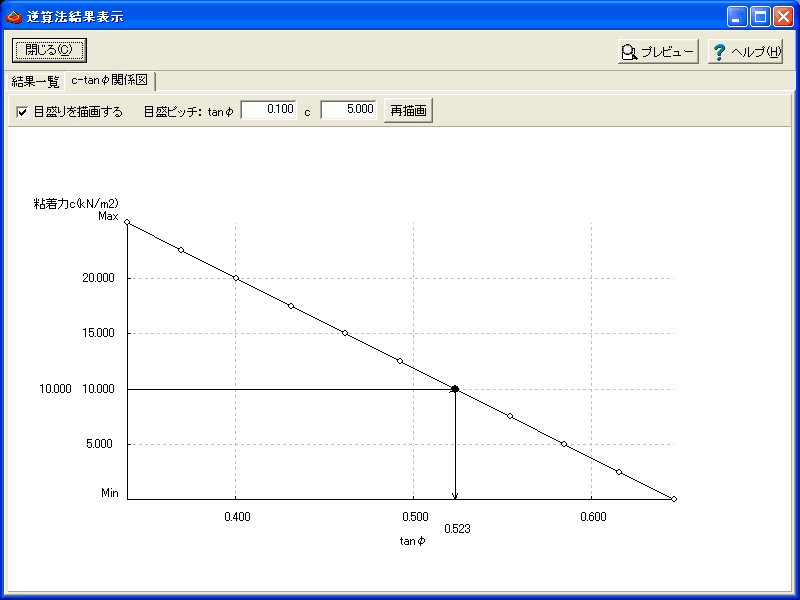Image resolution: width=800 pixels, height=600 pixels.
Task: Toggle the 目盛りを描画する checkbox
Action: click(x=22, y=112)
